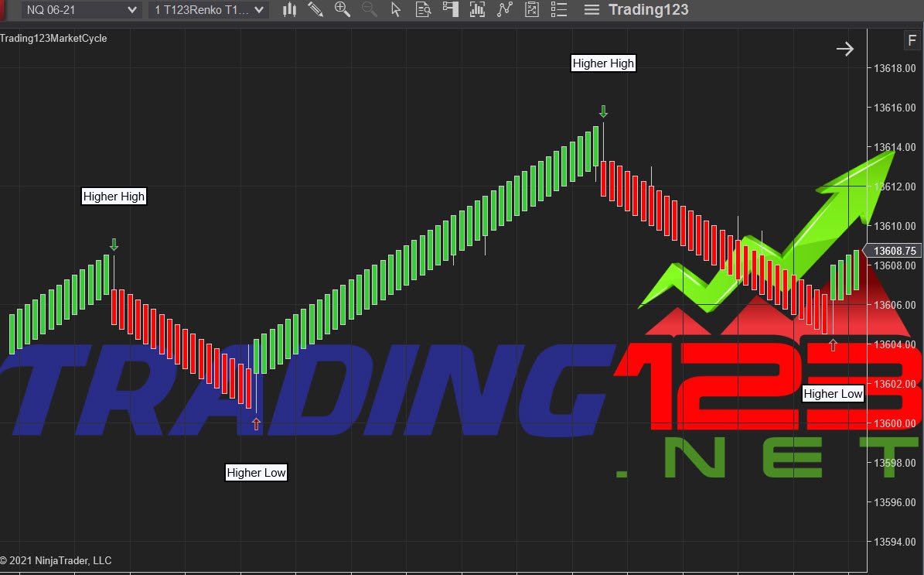Open the hamburger menu beside Trading123
Image resolution: width=924 pixels, height=575 pixels.
[592, 10]
